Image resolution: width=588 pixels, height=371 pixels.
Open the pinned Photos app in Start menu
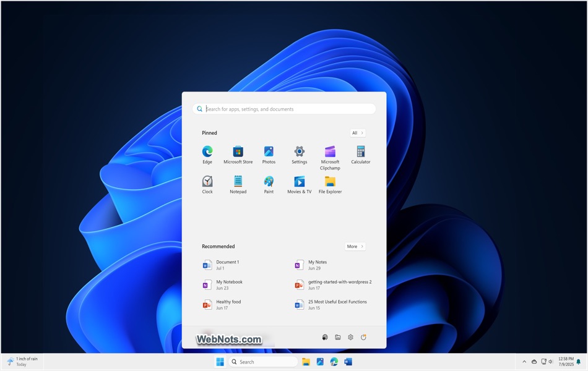[269, 155]
